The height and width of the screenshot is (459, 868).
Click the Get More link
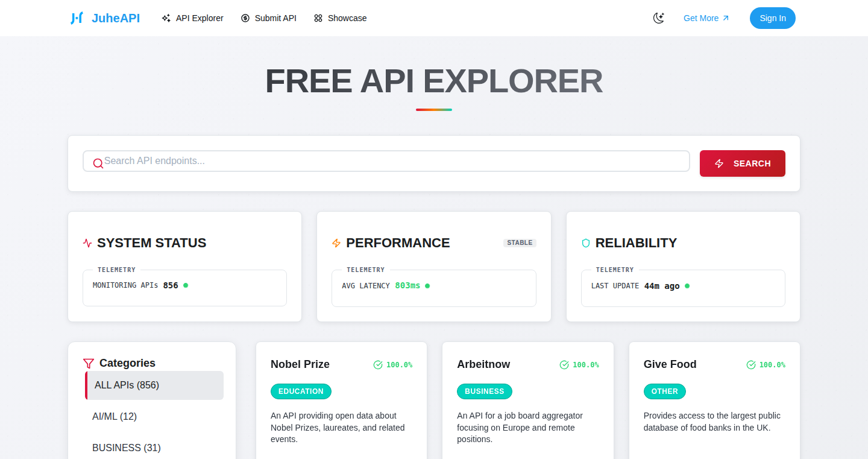[x=706, y=18]
